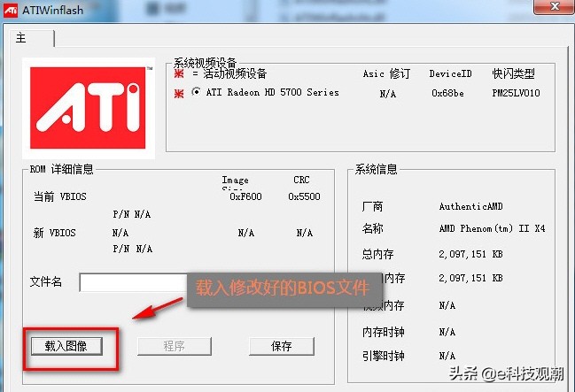Click the 快闪类型 column header
This screenshot has width=575, height=392.
(x=513, y=73)
